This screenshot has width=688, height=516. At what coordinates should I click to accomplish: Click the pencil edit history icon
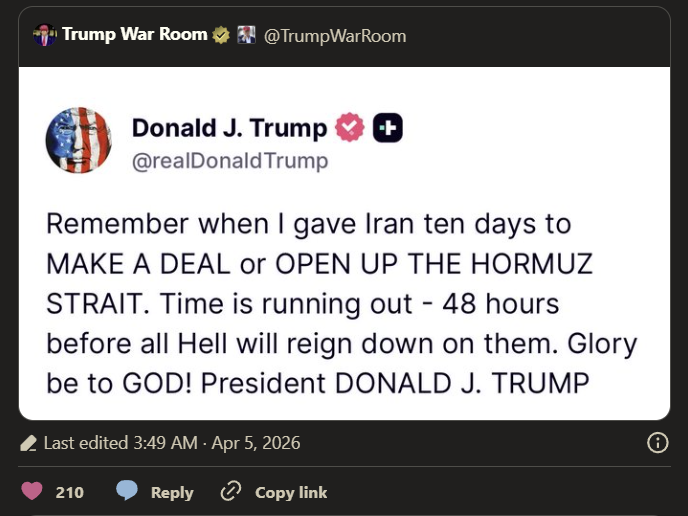point(29,443)
